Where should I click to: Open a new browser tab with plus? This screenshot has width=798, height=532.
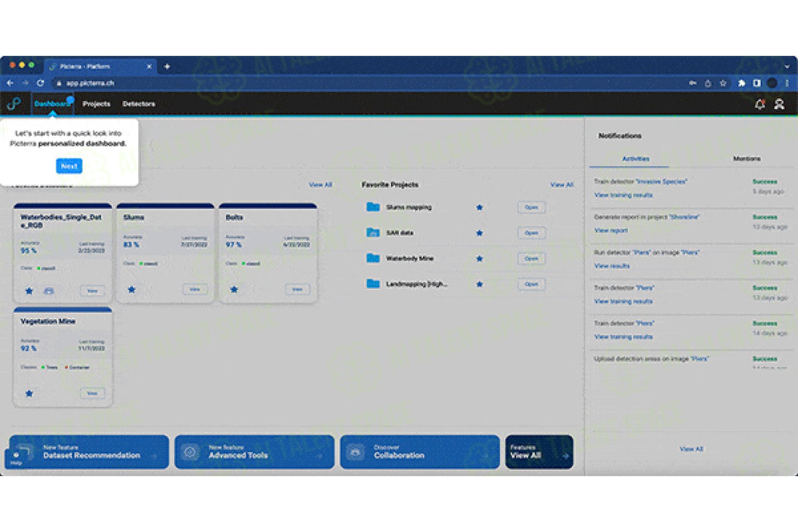tap(167, 66)
